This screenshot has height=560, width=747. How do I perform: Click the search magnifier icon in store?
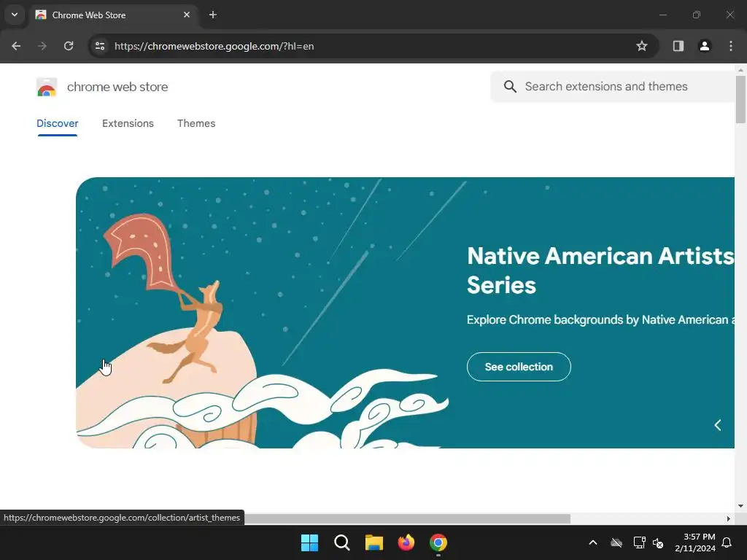[x=510, y=87]
